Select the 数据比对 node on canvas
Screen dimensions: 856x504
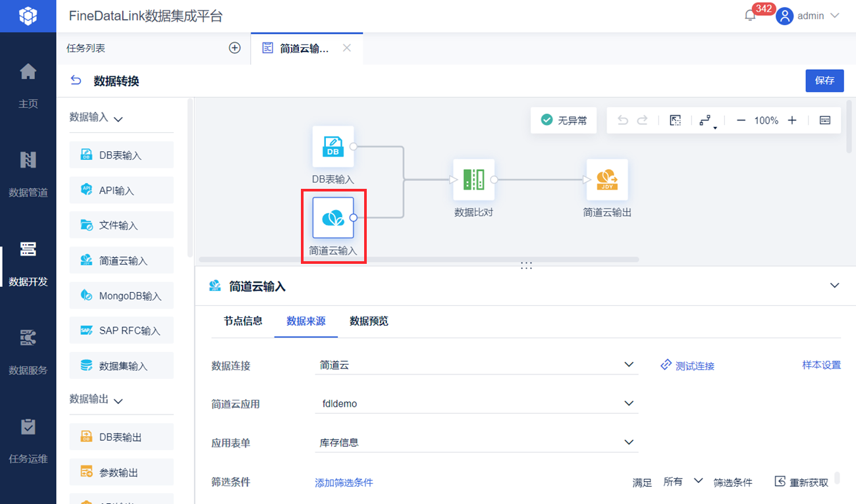tap(473, 179)
